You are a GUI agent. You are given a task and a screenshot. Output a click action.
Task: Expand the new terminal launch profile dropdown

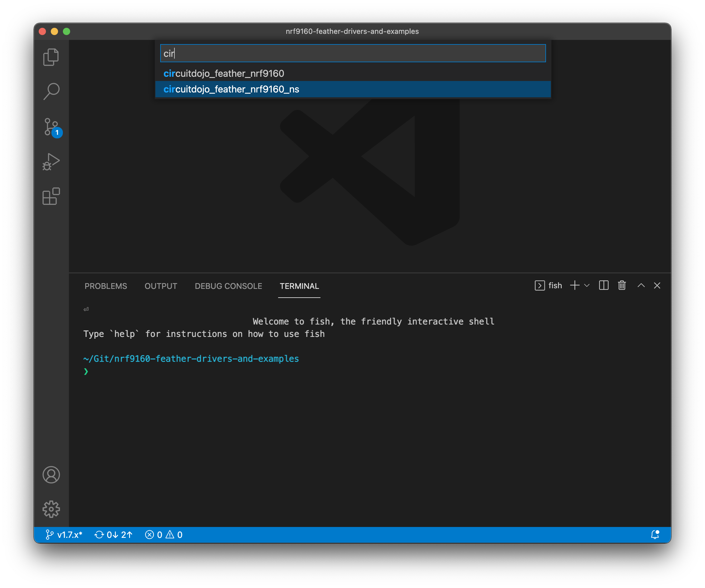(587, 285)
